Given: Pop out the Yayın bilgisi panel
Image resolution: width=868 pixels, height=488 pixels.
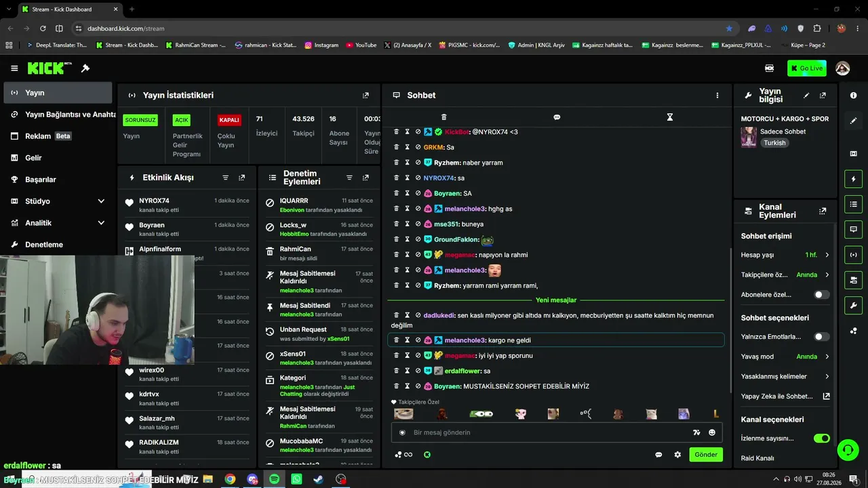Looking at the screenshot, I should 823,96.
